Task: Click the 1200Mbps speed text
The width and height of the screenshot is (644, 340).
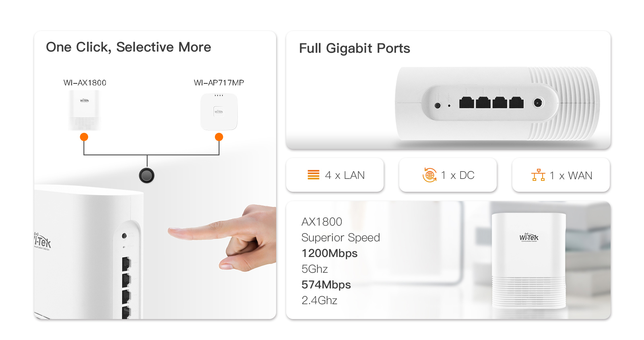Action: tap(330, 253)
